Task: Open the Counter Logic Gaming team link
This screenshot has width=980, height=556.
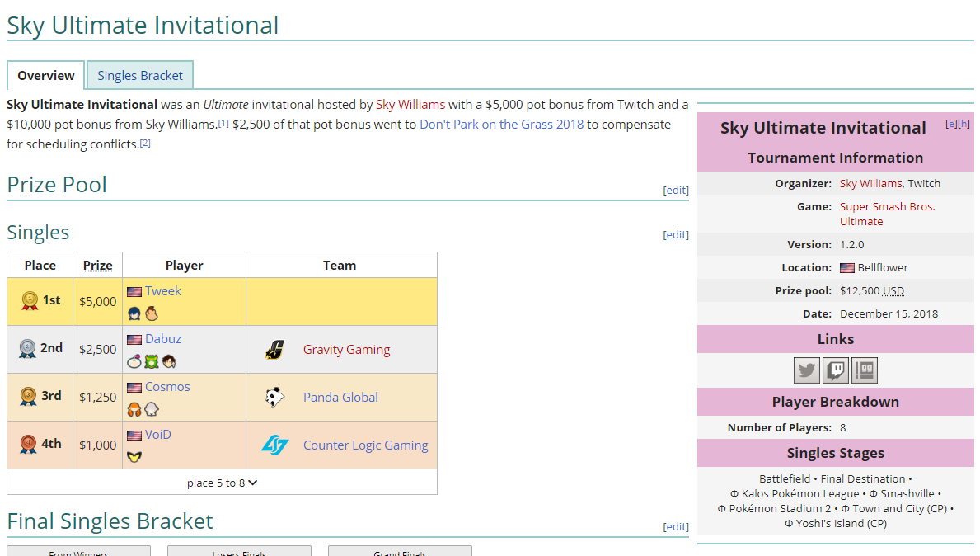Action: (366, 445)
